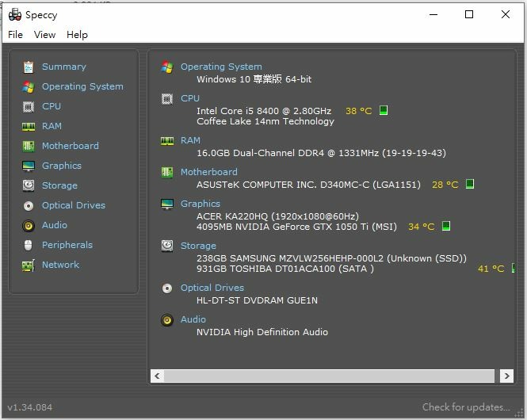Open the Help menu
527x420 pixels.
(x=77, y=35)
